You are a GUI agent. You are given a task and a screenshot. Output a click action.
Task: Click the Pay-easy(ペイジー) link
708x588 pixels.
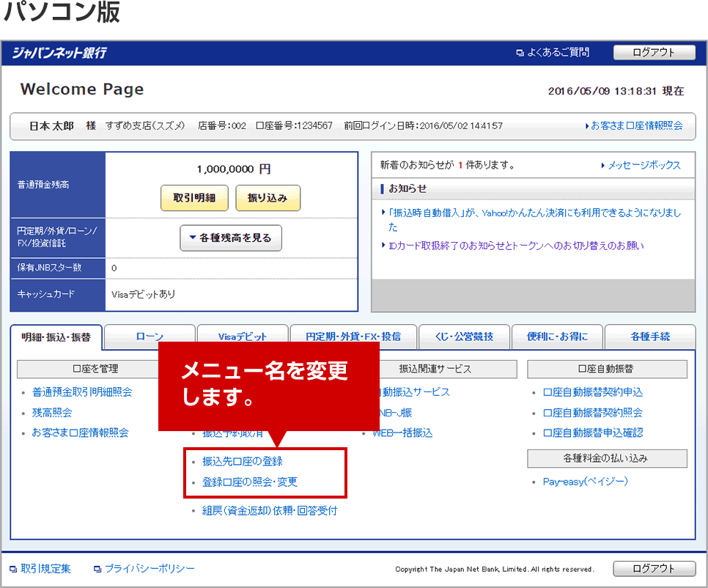pyautogui.click(x=585, y=482)
